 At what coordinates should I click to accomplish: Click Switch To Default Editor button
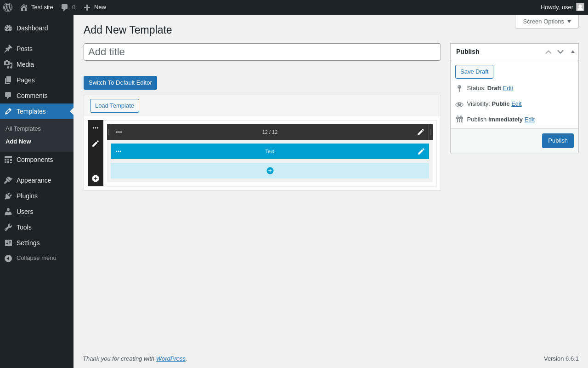click(x=120, y=83)
